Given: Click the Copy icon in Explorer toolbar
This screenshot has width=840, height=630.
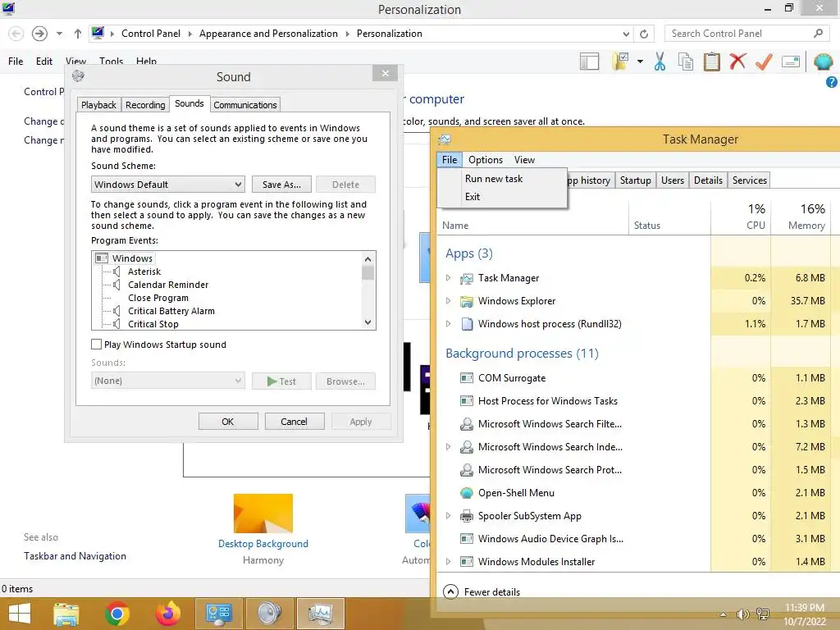Looking at the screenshot, I should coord(686,62).
